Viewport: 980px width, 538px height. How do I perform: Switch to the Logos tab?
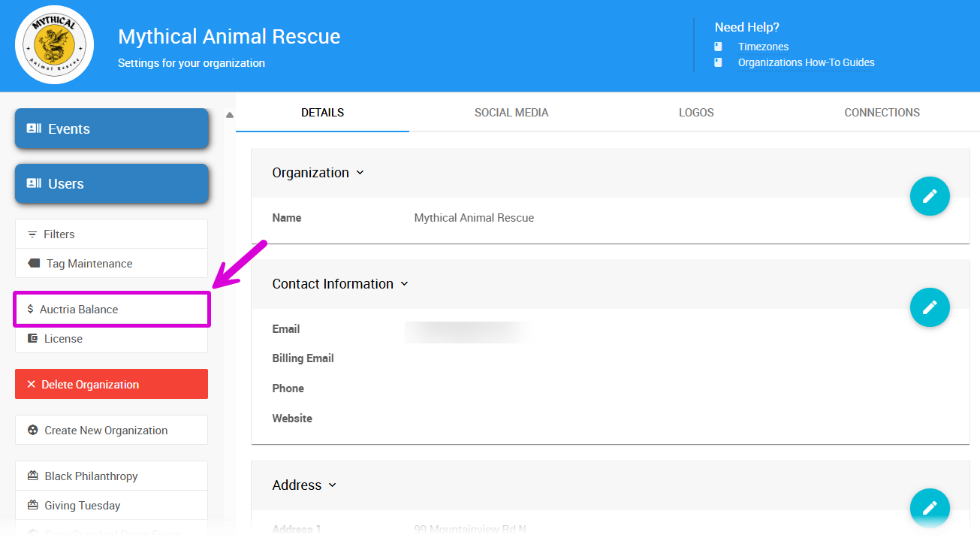(x=696, y=113)
